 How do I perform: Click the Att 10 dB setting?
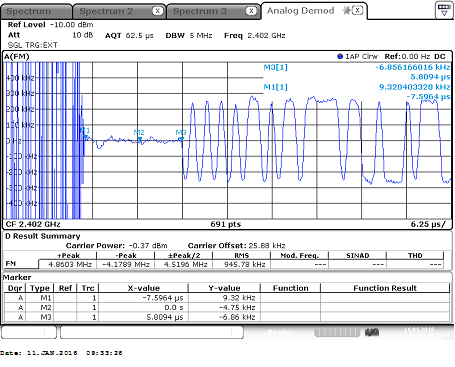click(x=50, y=35)
